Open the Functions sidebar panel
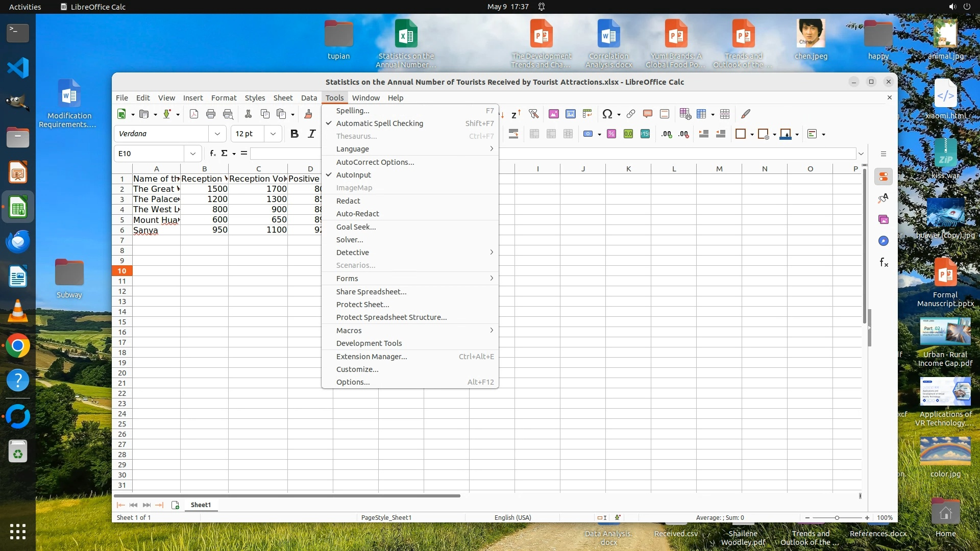Screen dimensions: 980x551 point(884,262)
